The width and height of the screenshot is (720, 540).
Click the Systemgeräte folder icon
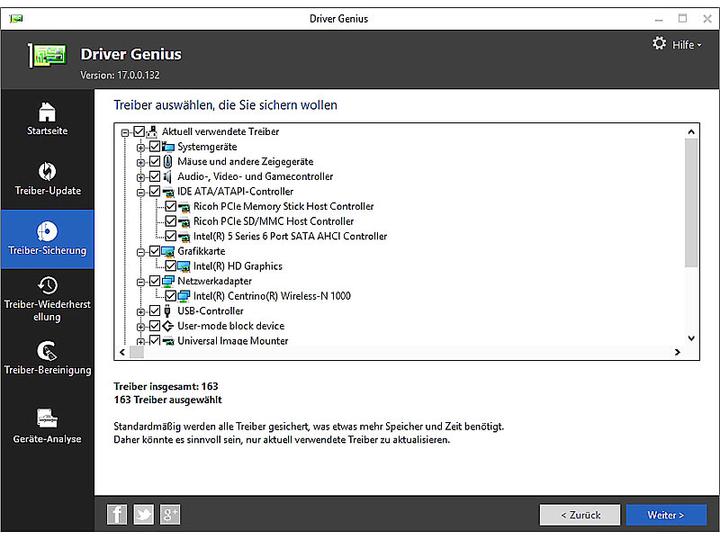coord(169,147)
